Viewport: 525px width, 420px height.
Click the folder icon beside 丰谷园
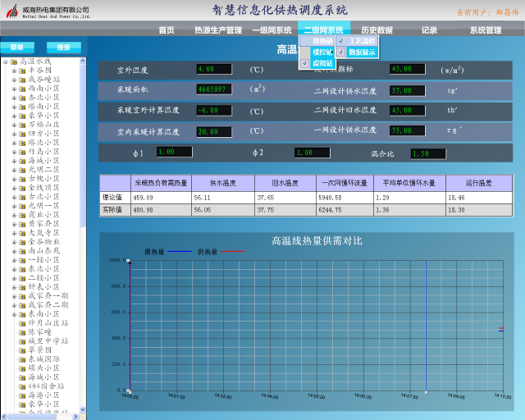22,71
